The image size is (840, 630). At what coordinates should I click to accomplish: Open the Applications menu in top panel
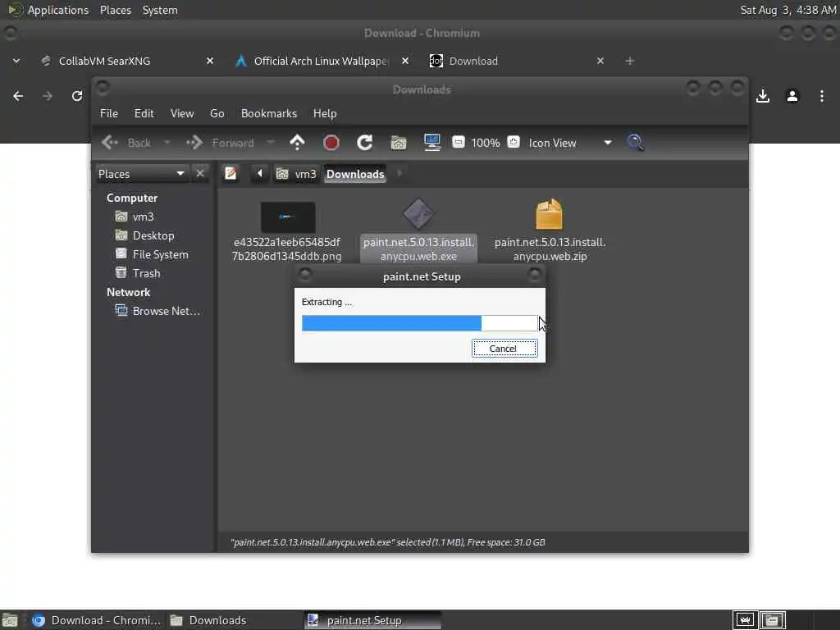point(48,10)
